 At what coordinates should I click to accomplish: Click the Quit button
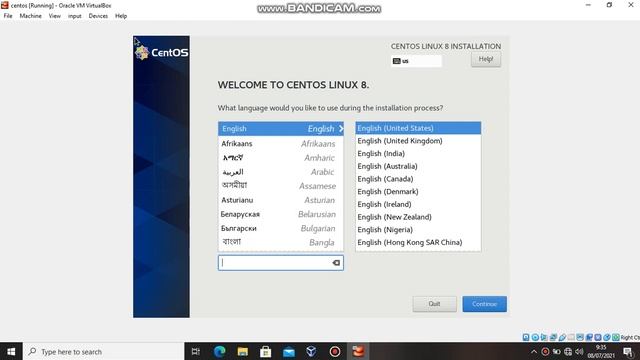point(434,304)
